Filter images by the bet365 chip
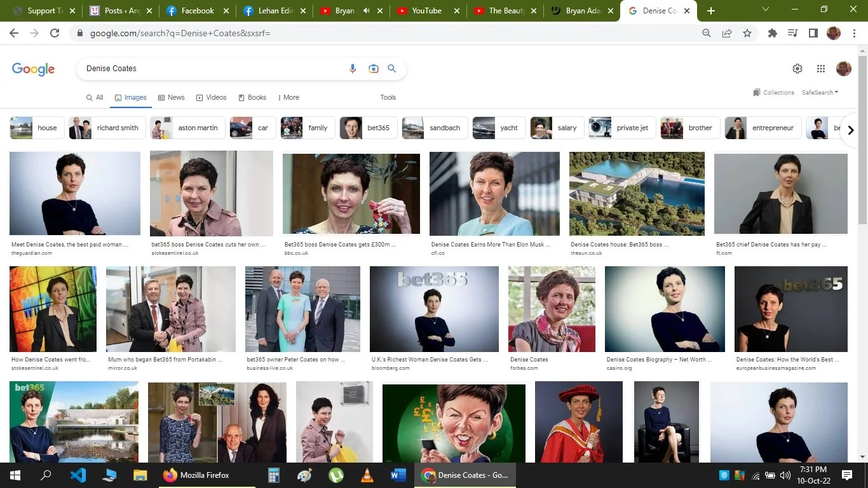Viewport: 868px width, 488px height. (368, 128)
